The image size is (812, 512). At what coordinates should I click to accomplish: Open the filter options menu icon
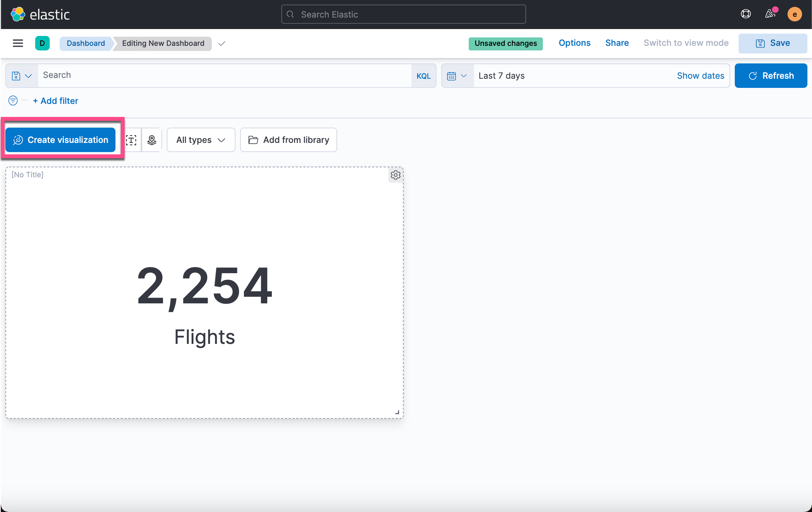pyautogui.click(x=13, y=100)
